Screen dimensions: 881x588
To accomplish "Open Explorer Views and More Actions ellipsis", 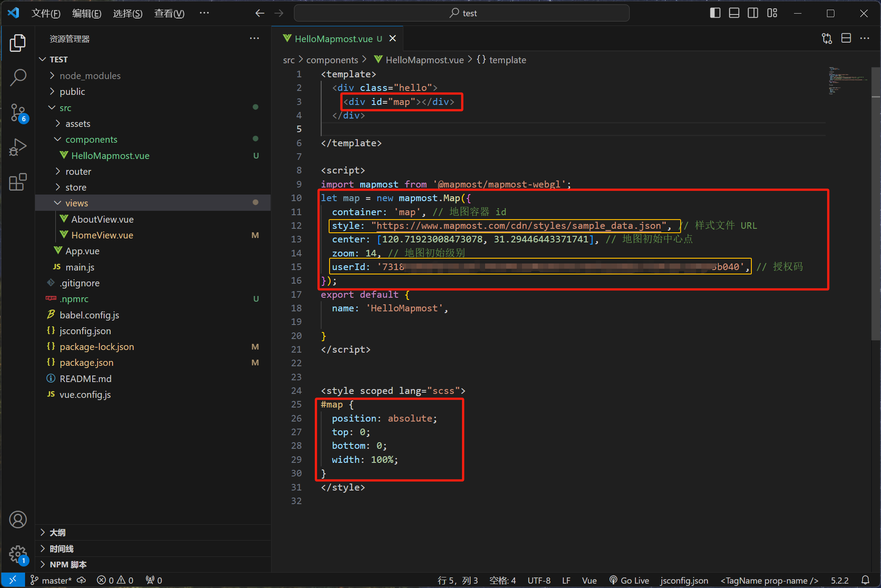I will [254, 39].
